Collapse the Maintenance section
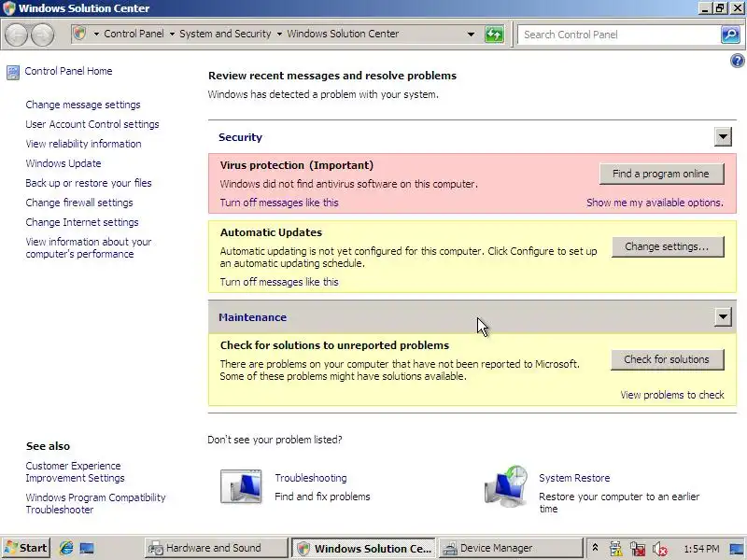 (723, 316)
